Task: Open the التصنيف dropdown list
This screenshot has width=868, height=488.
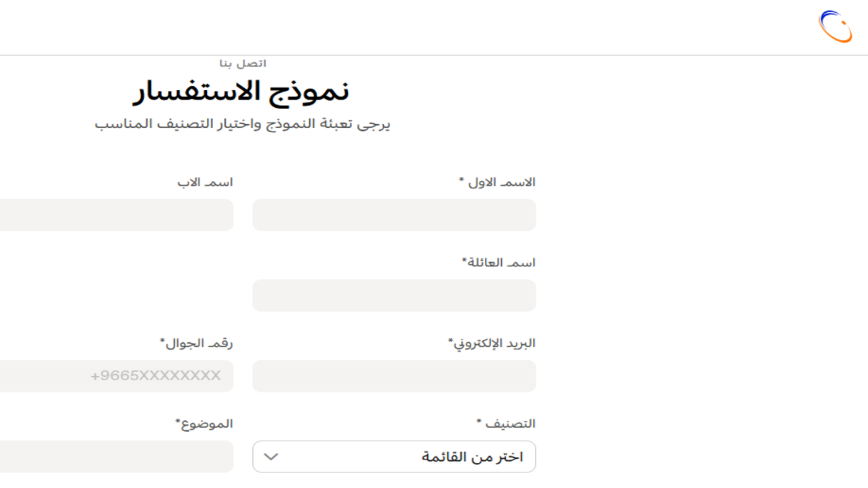Action: 394,457
